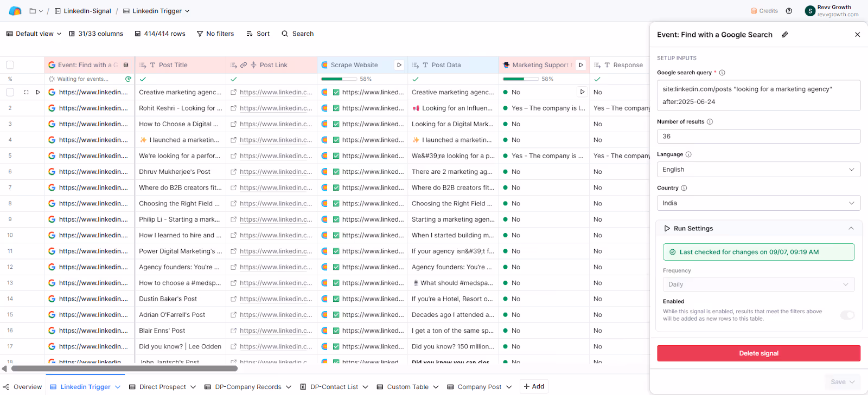
Task: Close the Event settings panel
Action: [857, 35]
